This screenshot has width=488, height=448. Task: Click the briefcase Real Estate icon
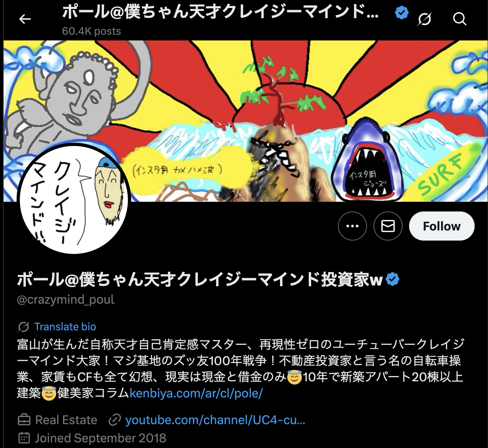coord(24,420)
